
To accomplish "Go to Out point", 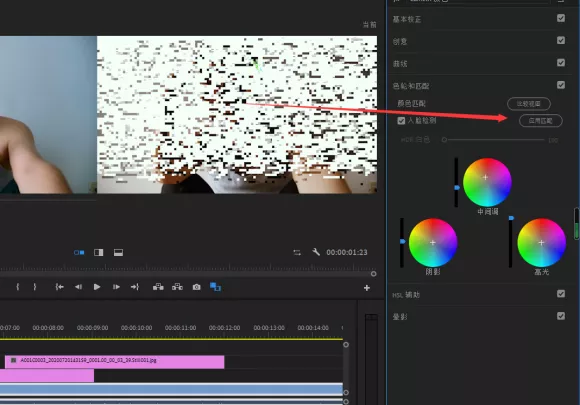I will pyautogui.click(x=135, y=287).
